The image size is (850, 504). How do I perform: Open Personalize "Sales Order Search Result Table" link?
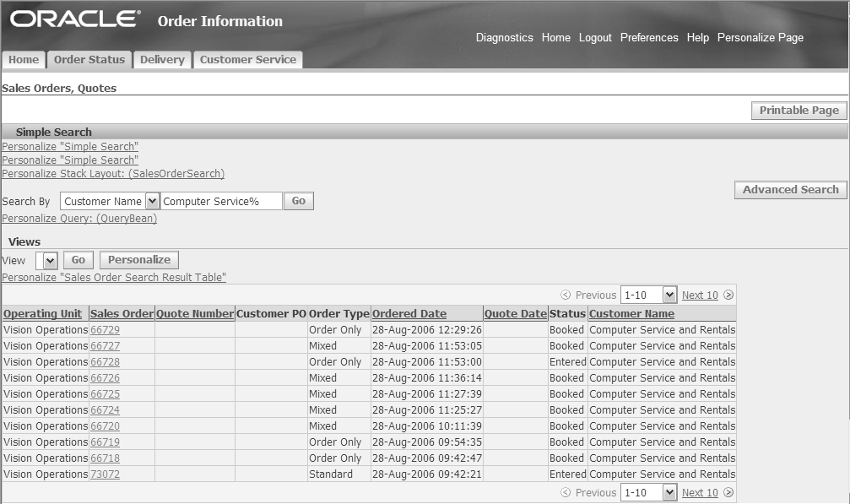pos(114,277)
